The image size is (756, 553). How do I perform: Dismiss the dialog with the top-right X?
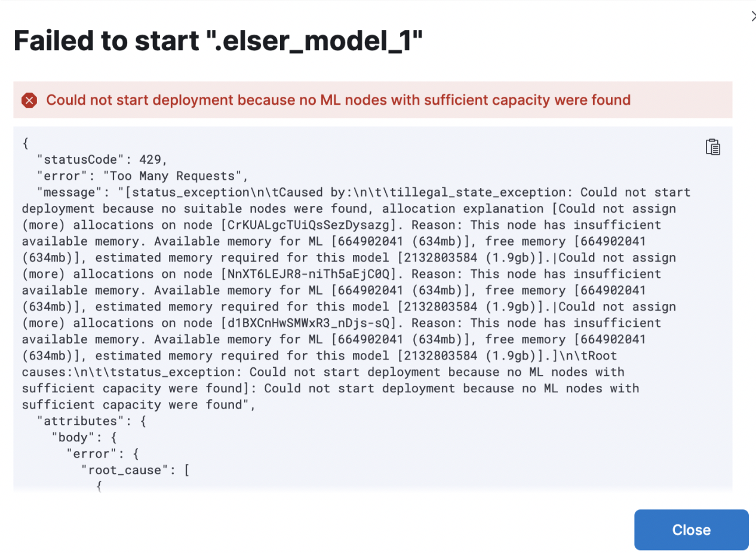coord(753,17)
